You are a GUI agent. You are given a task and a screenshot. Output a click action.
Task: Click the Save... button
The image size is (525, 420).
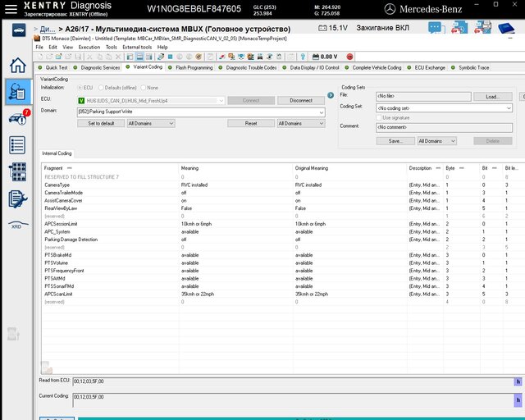coord(395,141)
